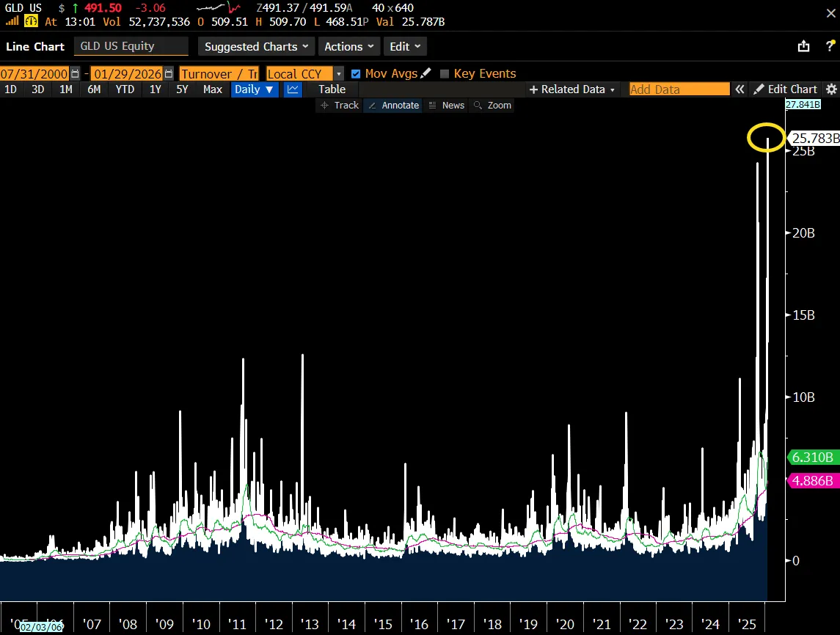Open chart settings gear icon

click(831, 89)
